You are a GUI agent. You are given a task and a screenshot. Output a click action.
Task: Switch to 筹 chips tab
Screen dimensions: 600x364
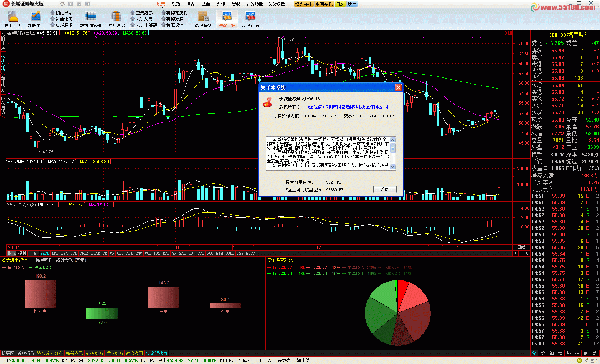click(x=595, y=353)
